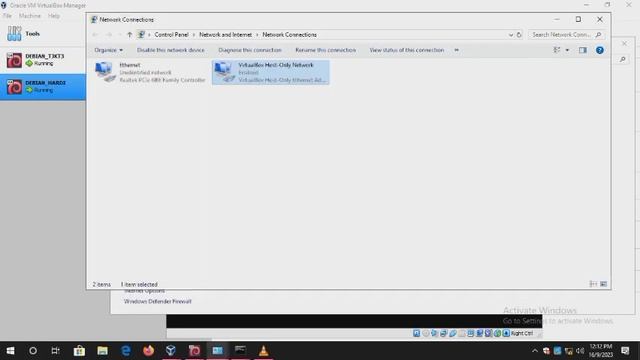The height and width of the screenshot is (360, 640).
Task: Refresh the Network Connections view
Action: click(519, 35)
